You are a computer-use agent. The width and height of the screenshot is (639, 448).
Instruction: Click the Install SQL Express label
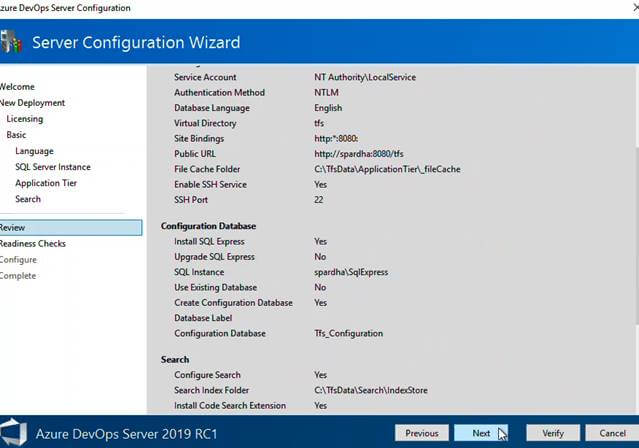point(209,241)
